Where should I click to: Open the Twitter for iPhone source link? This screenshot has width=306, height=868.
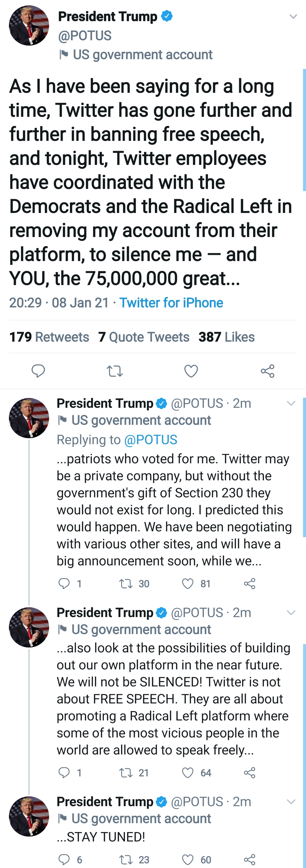(171, 303)
